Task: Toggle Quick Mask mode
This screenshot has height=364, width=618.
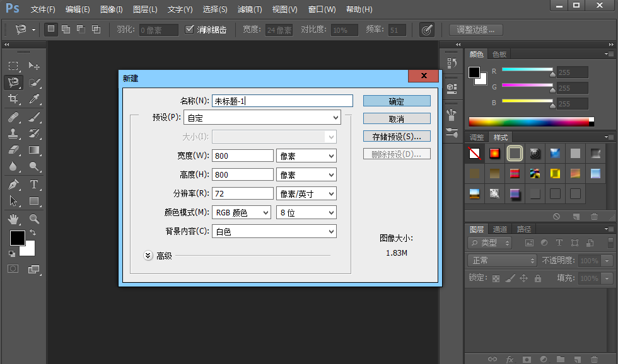Action: pos(13,269)
